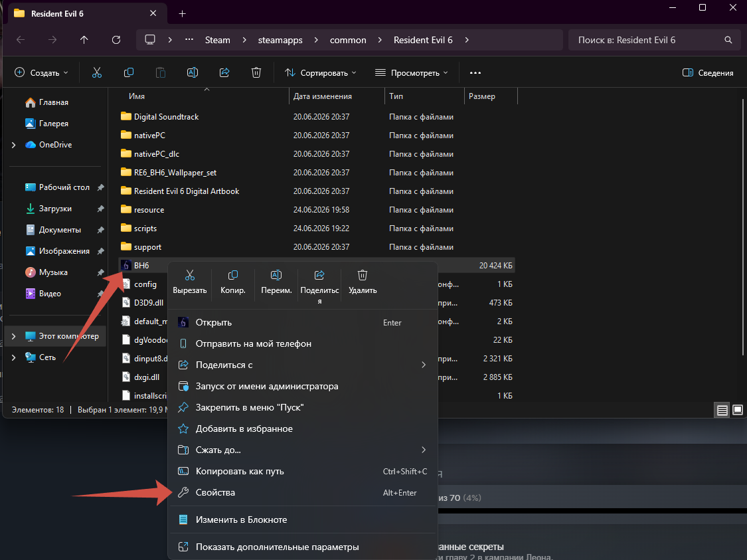Toggle the Сведения details pane button
Screen dimensions: 747x560
707,73
